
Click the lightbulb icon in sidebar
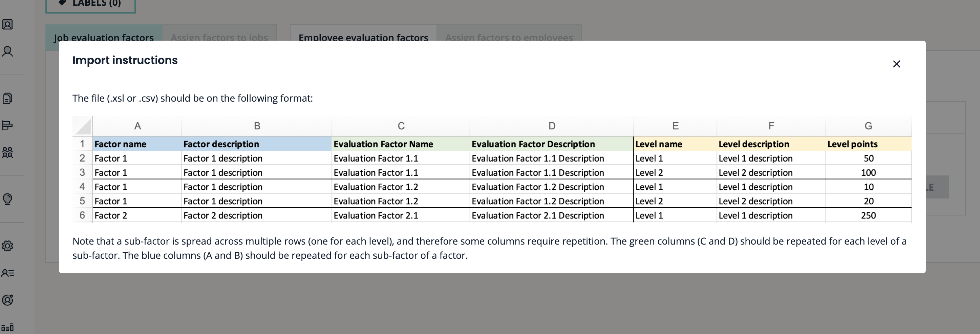point(7,199)
